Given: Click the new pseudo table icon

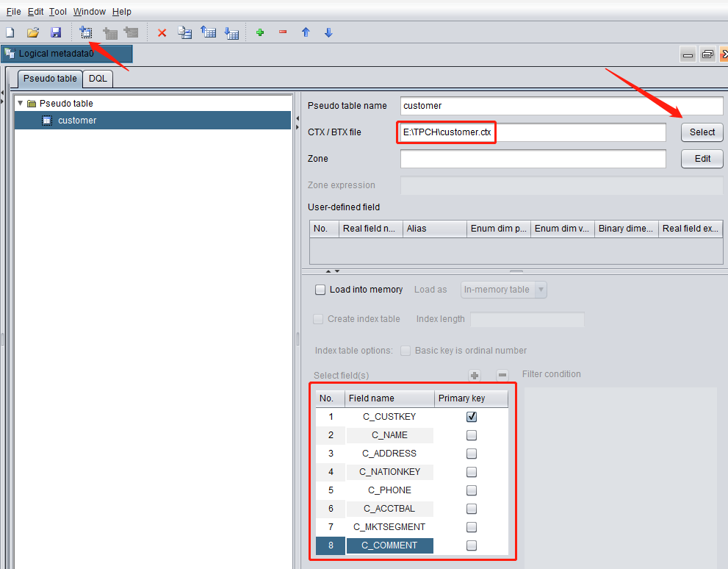Looking at the screenshot, I should (86, 32).
